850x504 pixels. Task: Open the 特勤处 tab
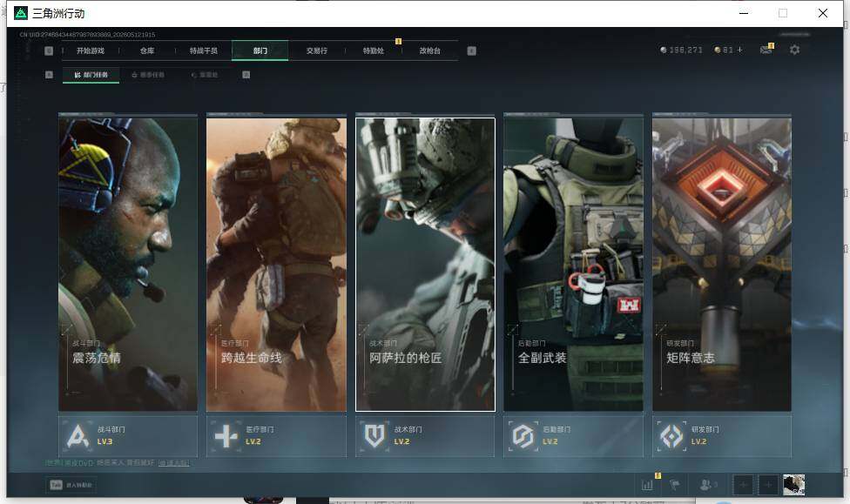[x=373, y=50]
